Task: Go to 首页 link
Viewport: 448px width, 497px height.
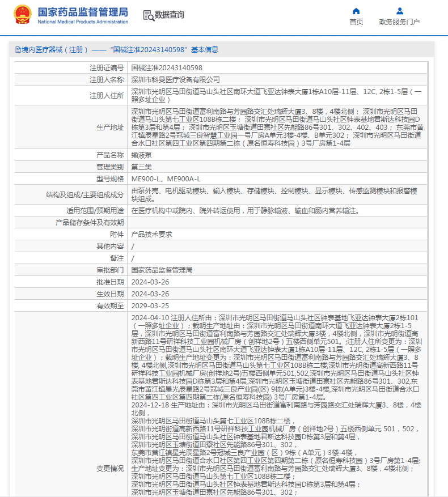Action: click(x=356, y=22)
